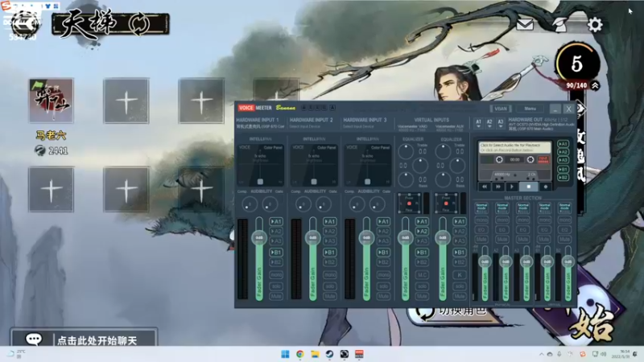Viewport: 644px width, 362px height.
Task: Click the Voicemeeter AUX surround pan box
Action: 446,204
